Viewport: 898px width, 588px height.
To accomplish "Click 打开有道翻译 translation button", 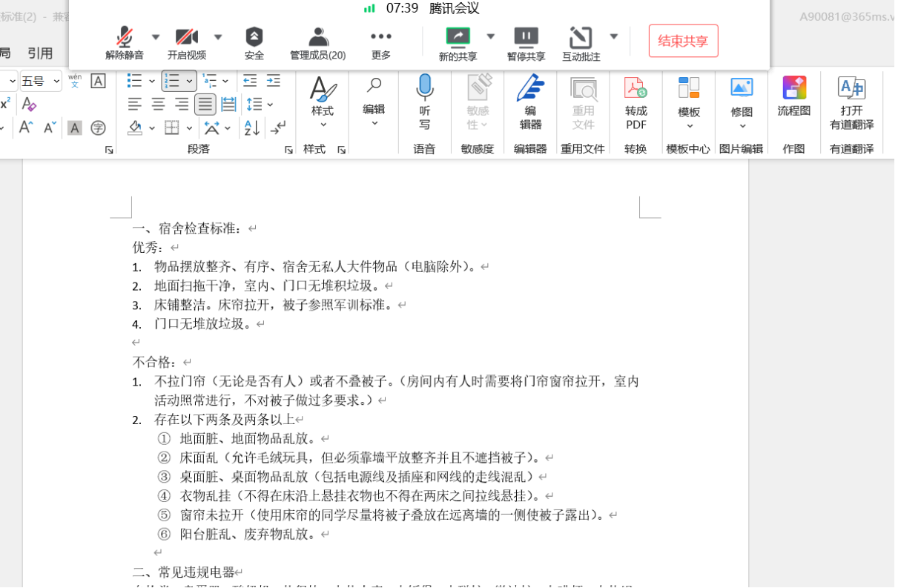I will click(852, 102).
